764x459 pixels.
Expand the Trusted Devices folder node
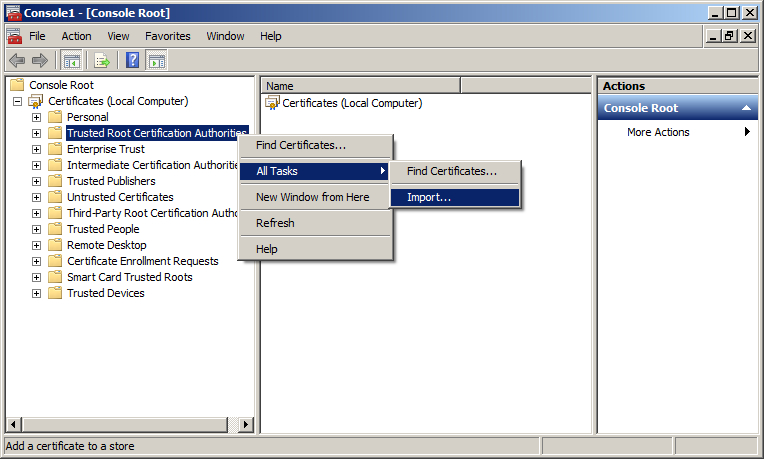[36, 293]
